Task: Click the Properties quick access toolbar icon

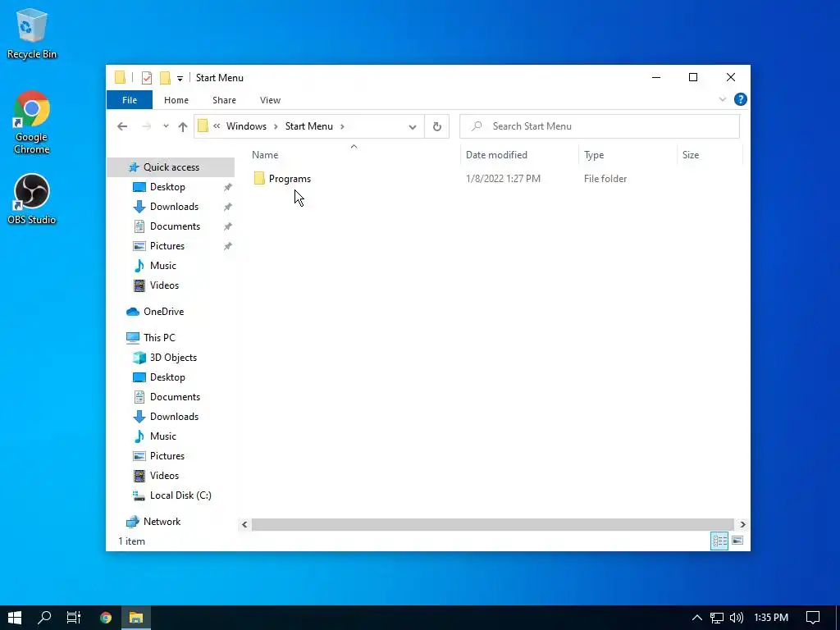Action: tap(146, 78)
